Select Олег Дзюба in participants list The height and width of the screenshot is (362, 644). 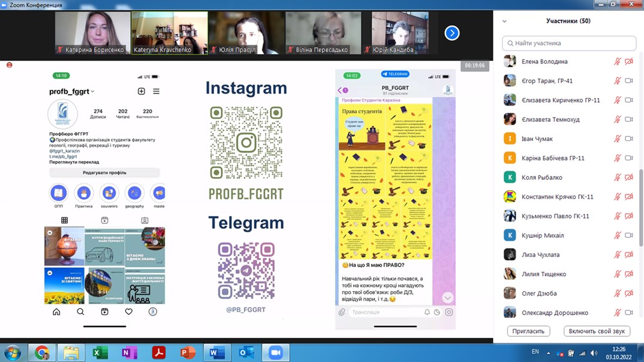[x=539, y=294]
